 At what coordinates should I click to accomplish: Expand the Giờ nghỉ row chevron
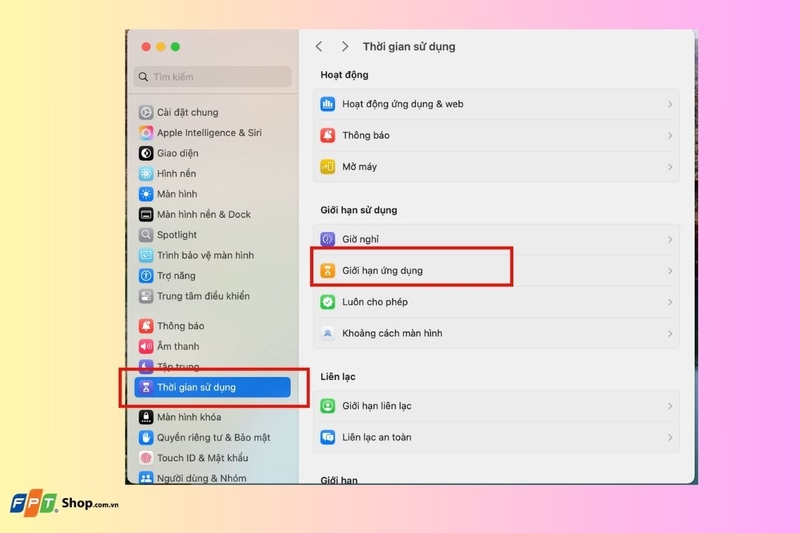click(x=670, y=239)
